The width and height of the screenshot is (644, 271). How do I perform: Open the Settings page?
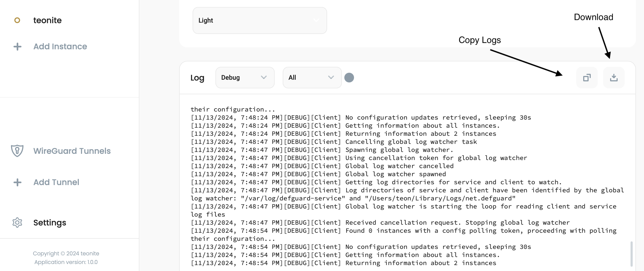pos(50,223)
